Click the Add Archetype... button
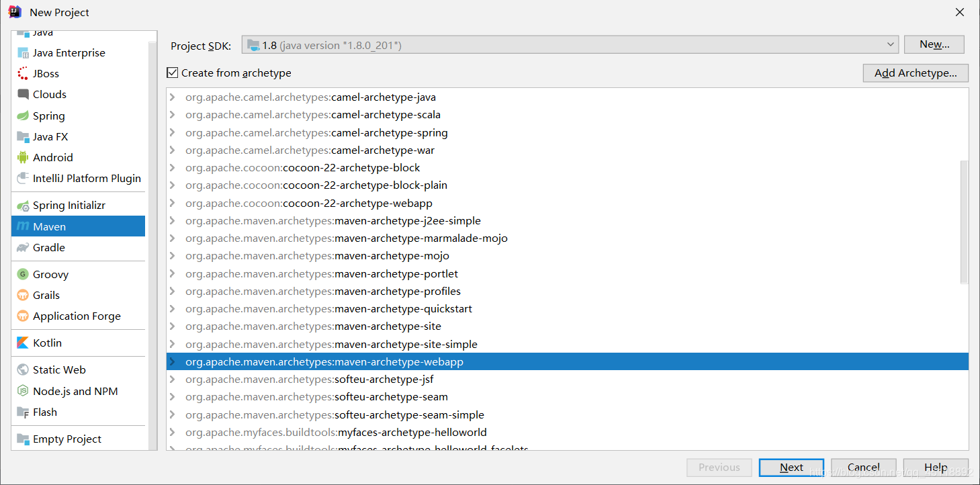Screen dimensions: 980x485 [916, 73]
